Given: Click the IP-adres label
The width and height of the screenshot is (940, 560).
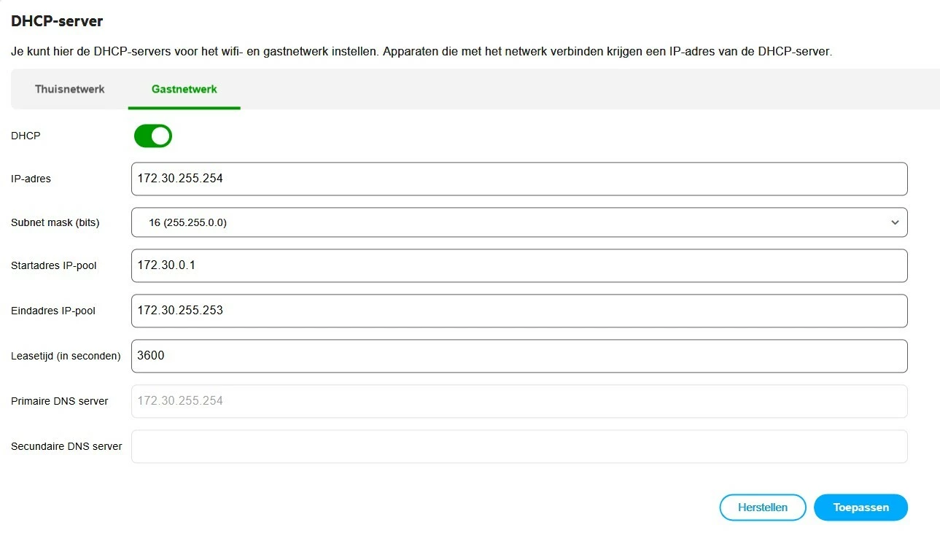Looking at the screenshot, I should click(x=31, y=179).
